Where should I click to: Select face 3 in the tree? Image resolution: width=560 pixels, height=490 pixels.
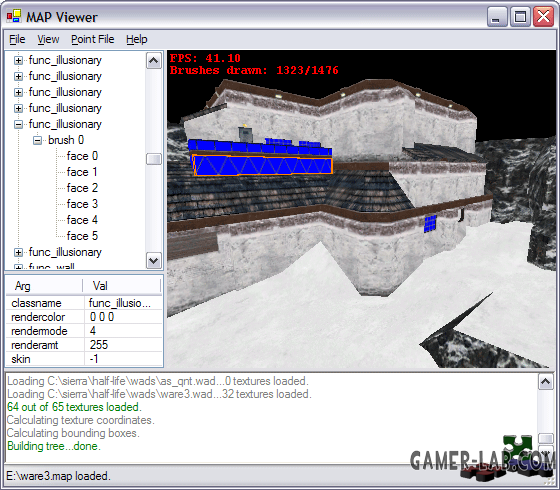coord(82,204)
